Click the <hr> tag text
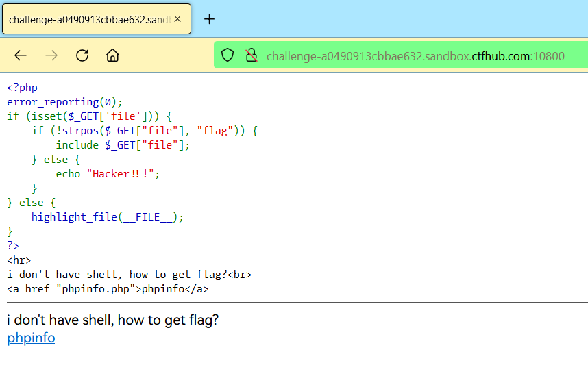Image resolution: width=588 pixels, height=365 pixels. pos(19,260)
